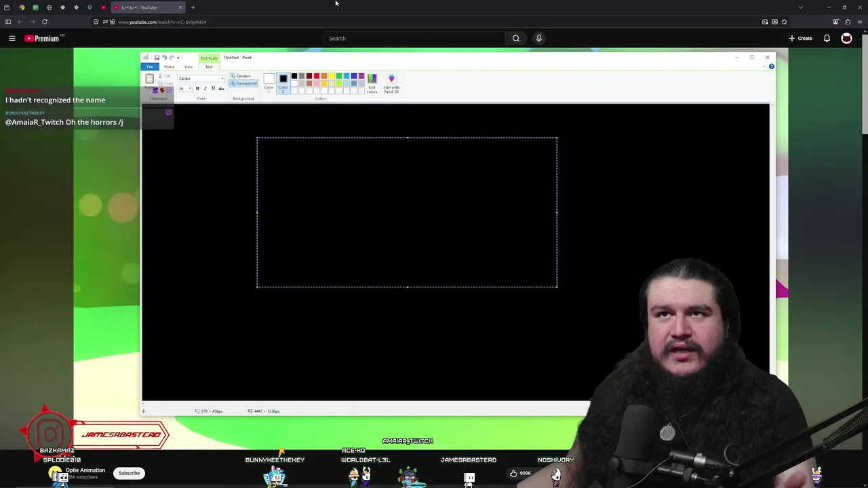Expand the list all tabs chevron

801,7
